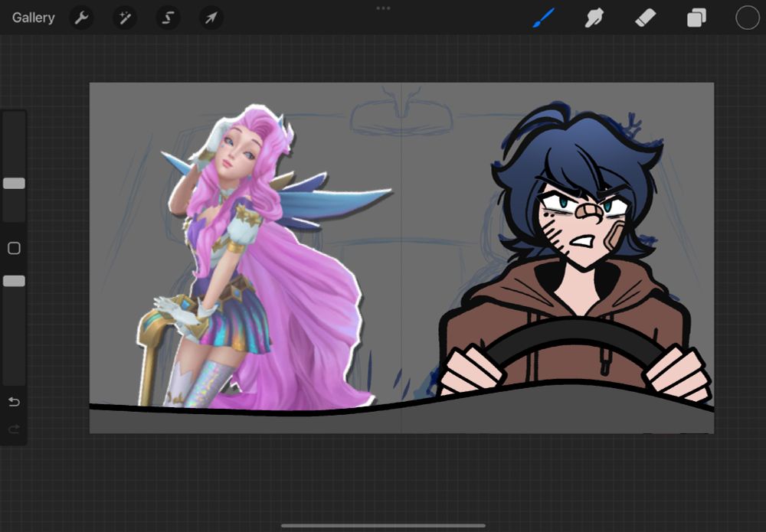Image resolution: width=766 pixels, height=532 pixels.
Task: Select the Paint brush tool
Action: pyautogui.click(x=544, y=18)
